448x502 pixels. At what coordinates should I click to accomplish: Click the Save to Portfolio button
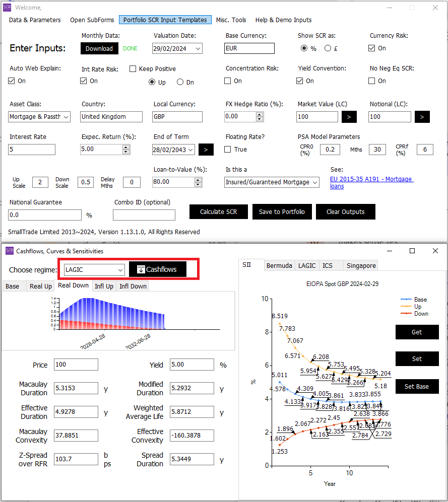(x=282, y=212)
